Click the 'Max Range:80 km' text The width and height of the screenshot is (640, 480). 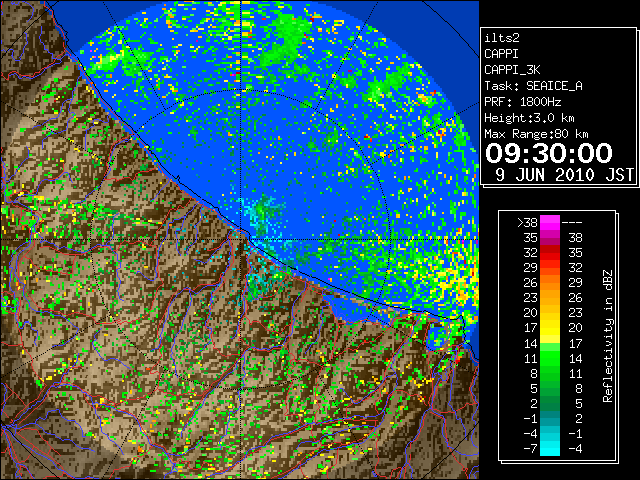pos(536,134)
